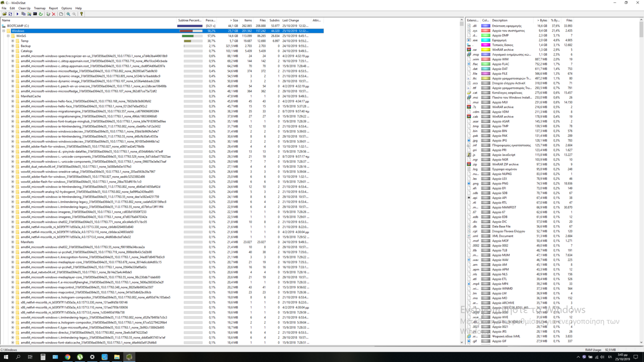Click the yellow color swatch for .rar
Image resolution: width=644 pixels, height=362 pixels.
[486, 50]
